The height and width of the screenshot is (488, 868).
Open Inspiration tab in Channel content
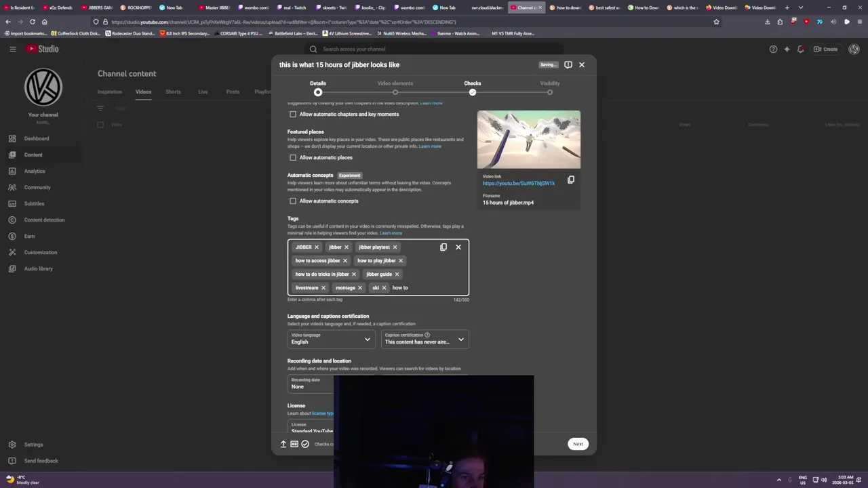click(110, 91)
